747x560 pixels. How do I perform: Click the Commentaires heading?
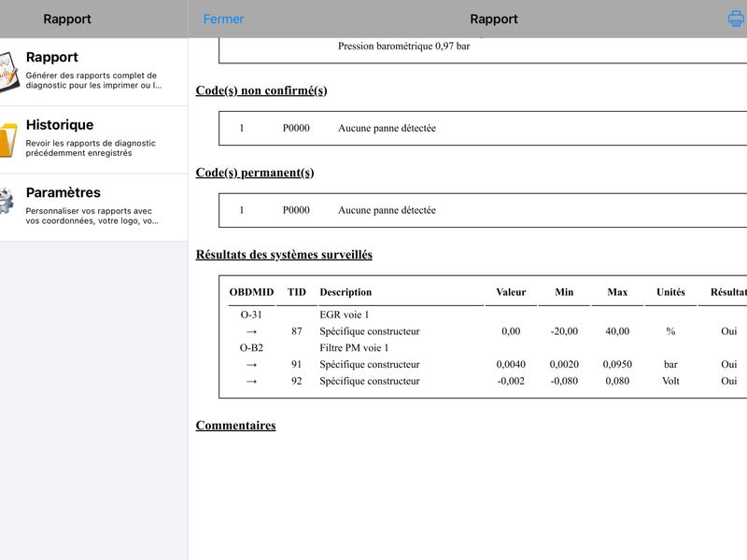tap(235, 426)
